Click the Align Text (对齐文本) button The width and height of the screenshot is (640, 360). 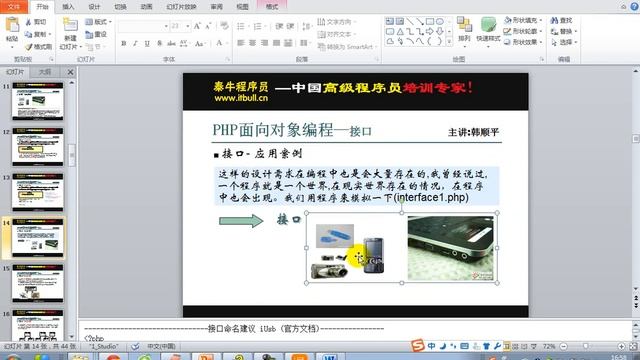[337, 34]
